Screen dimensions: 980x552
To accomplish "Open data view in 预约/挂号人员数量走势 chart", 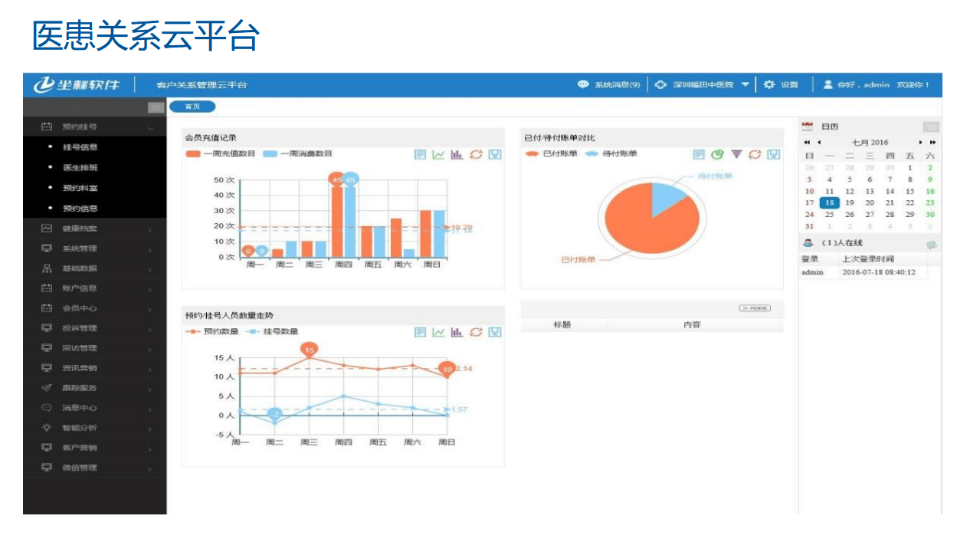I will point(420,332).
